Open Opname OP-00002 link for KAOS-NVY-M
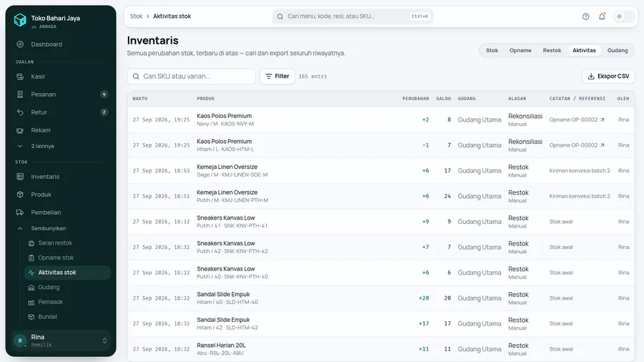This screenshot has width=644, height=362. [577, 120]
